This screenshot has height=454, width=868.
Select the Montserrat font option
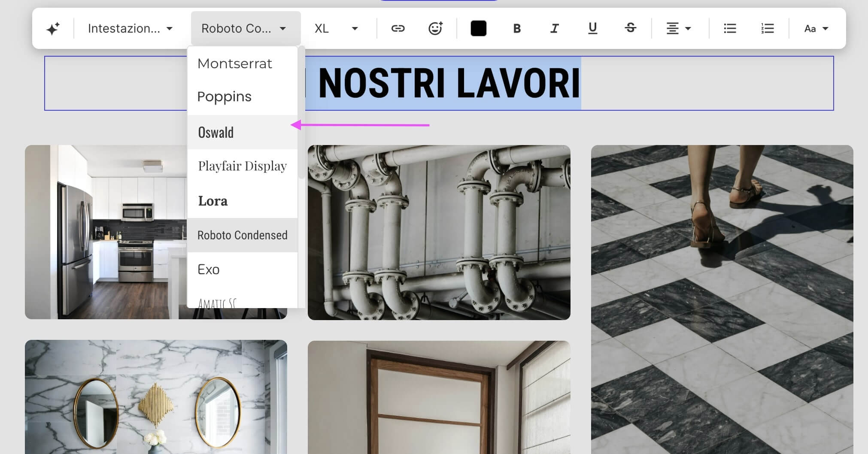click(x=235, y=63)
